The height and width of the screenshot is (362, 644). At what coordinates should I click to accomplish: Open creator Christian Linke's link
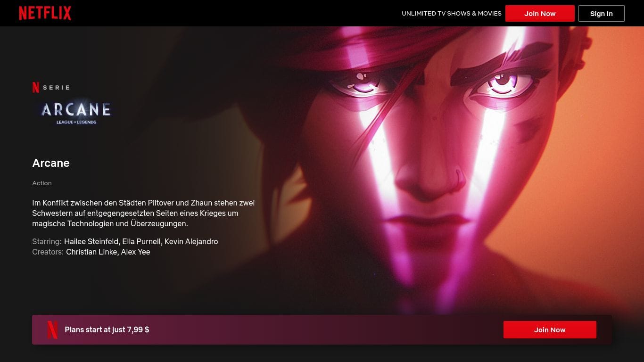tap(91, 252)
